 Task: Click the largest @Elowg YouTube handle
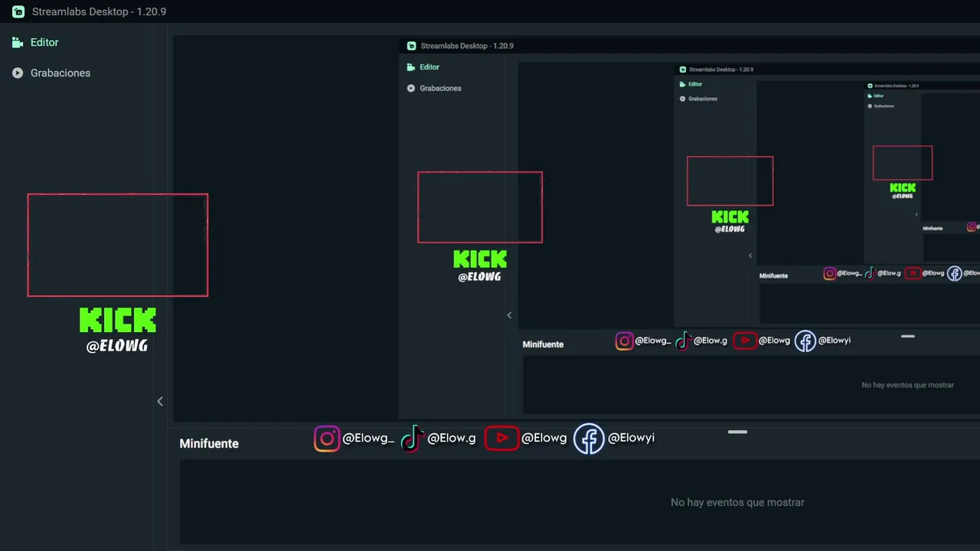coord(544,439)
